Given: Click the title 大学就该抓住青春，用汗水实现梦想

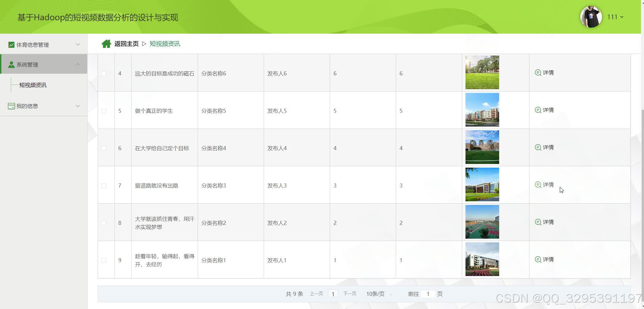Looking at the screenshot, I should click(x=165, y=223).
